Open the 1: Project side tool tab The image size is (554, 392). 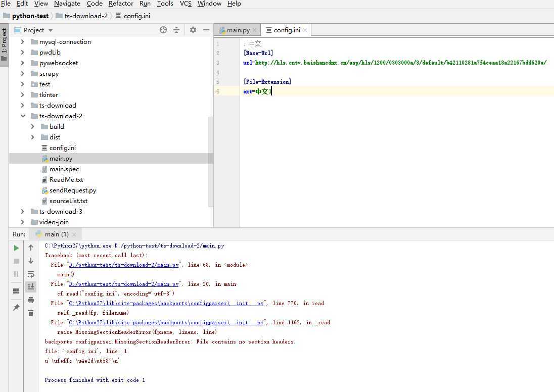(x=4, y=44)
